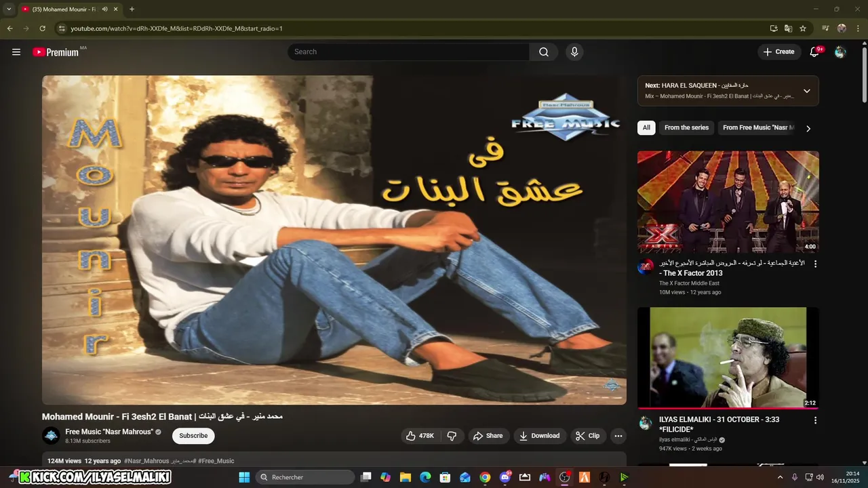
Task: Open YouTube notifications bell
Action: pos(815,52)
